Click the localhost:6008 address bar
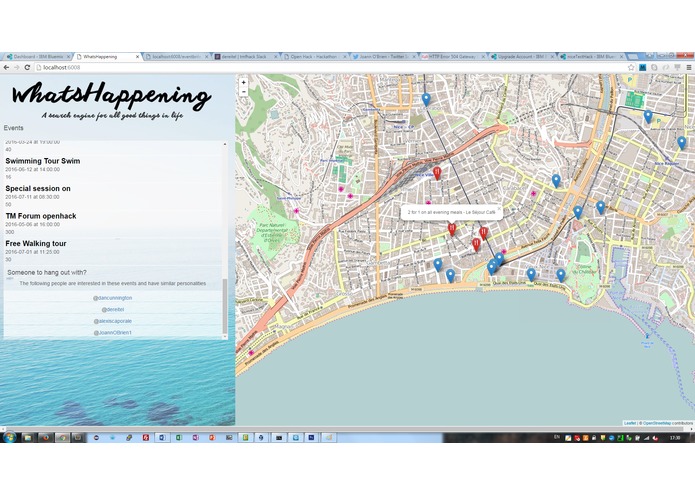Screen dimensions: 695x494 (x=330, y=67)
